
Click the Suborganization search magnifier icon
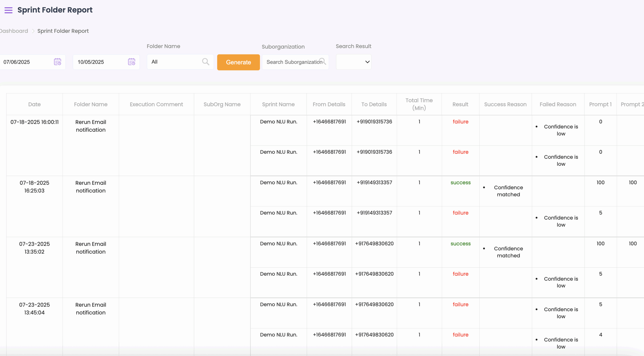(323, 61)
